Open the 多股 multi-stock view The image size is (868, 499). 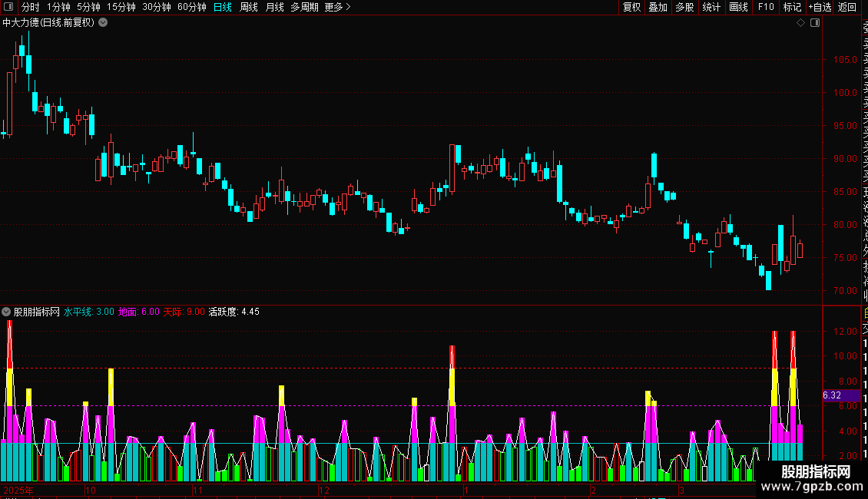pyautogui.click(x=684, y=7)
